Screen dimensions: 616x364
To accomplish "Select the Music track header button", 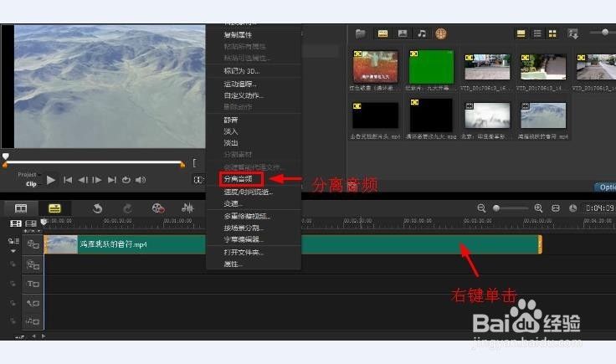I will pos(33,321).
